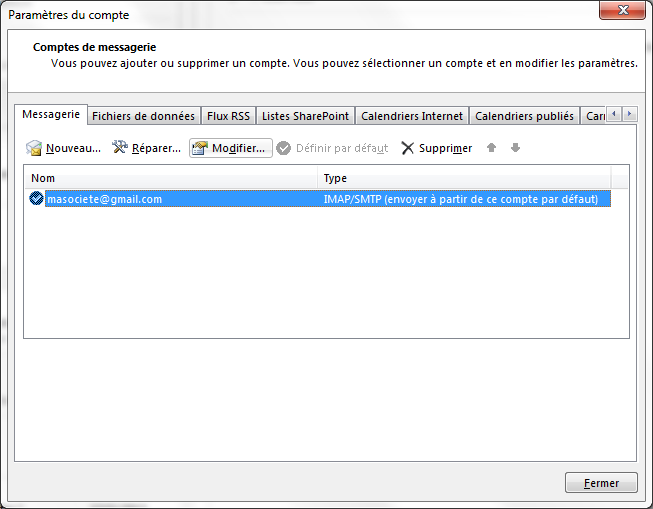Screen dimensions: 653x509
Task: Click the Réparer... label
Action: pos(156,148)
